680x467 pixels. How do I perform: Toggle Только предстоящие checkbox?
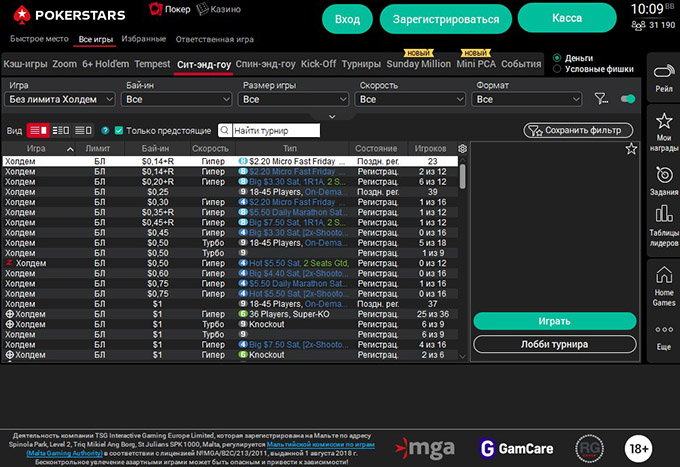[x=119, y=130]
